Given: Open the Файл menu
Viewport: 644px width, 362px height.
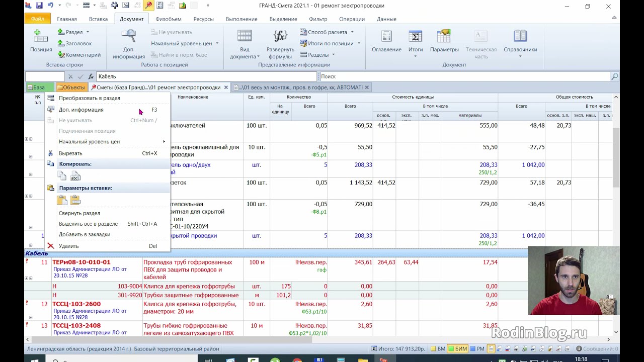Looking at the screenshot, I should 37,19.
